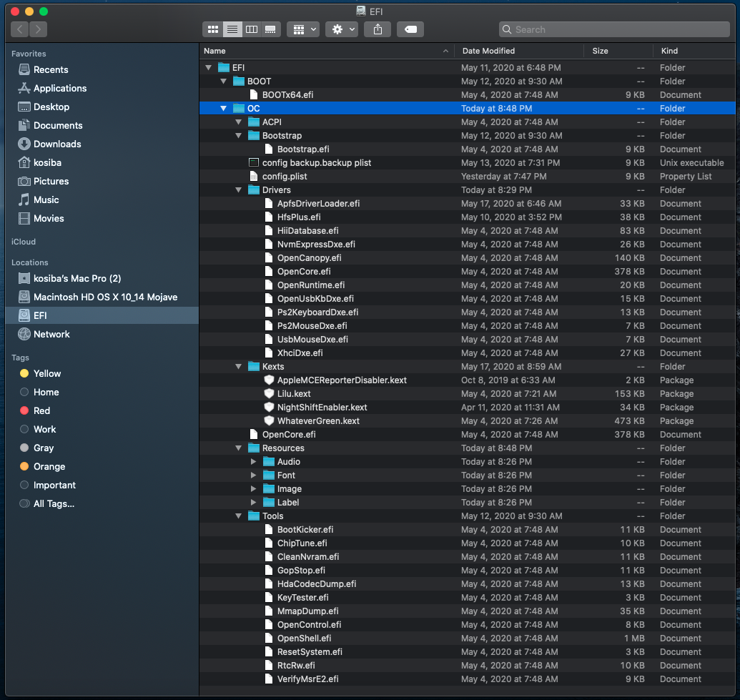The image size is (740, 700).
Task: Open the group-by arrangement dropdown
Action: [303, 29]
